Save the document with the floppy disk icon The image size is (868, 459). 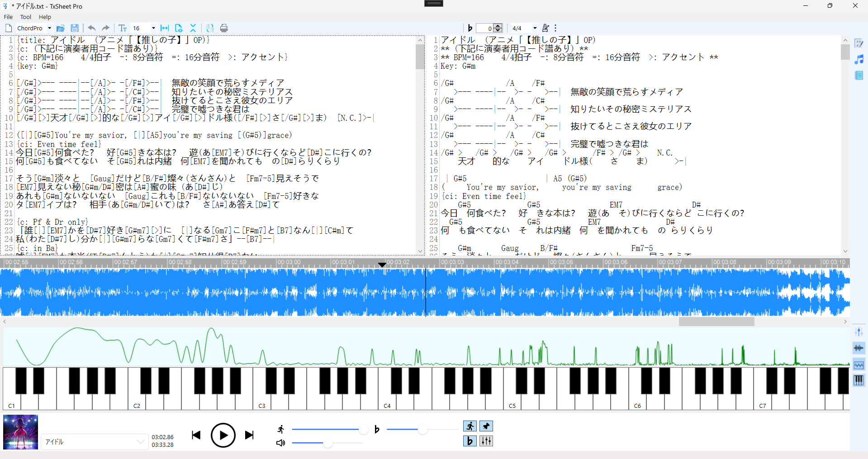tap(75, 28)
